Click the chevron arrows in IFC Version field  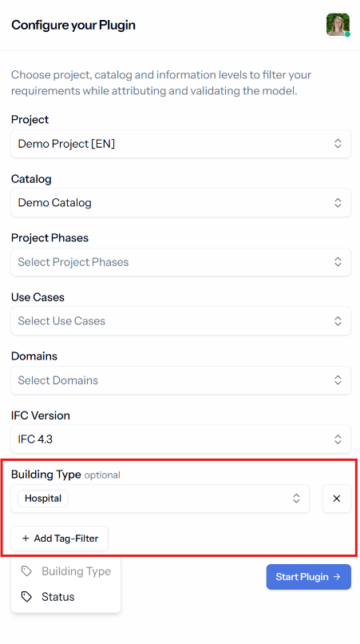338,439
